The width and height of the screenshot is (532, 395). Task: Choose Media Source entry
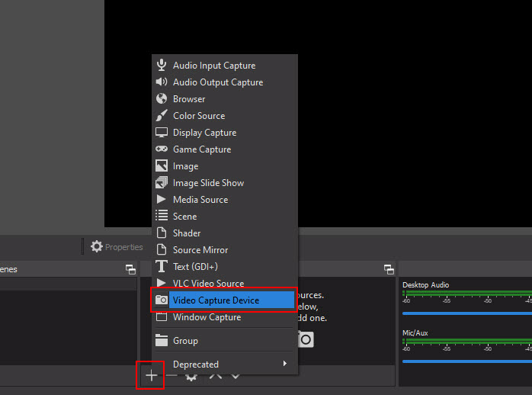pyautogui.click(x=224, y=200)
